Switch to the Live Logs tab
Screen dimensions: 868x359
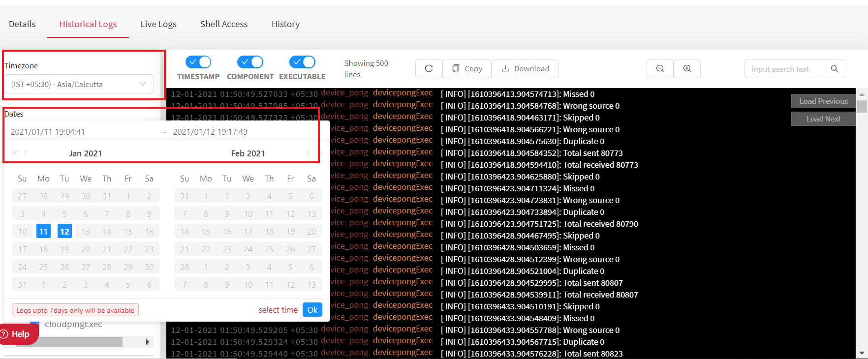click(158, 24)
